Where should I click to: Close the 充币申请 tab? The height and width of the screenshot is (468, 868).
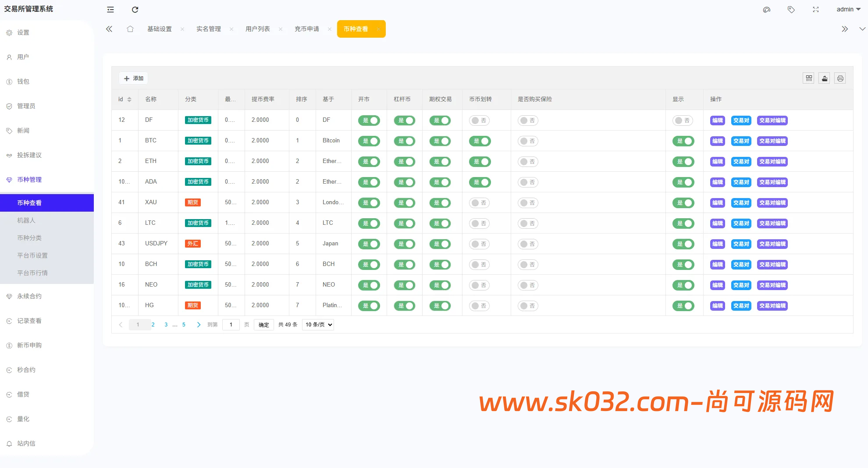(x=330, y=29)
